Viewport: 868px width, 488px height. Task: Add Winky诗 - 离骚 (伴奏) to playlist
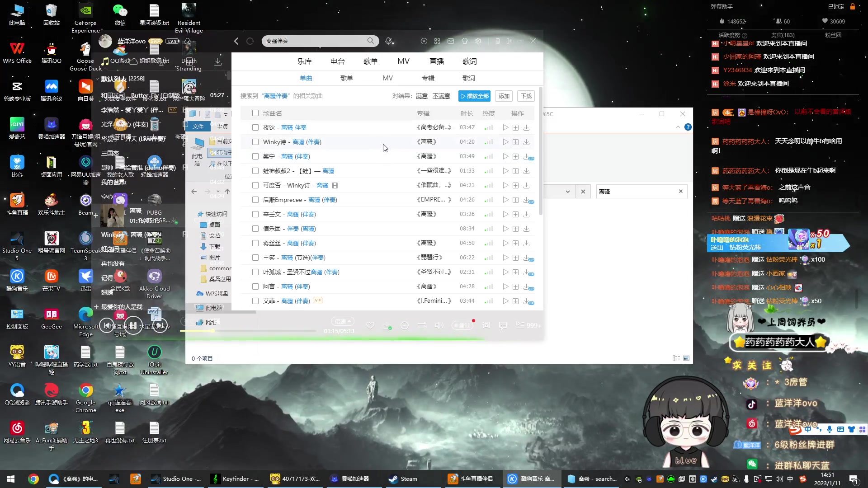pyautogui.click(x=516, y=142)
